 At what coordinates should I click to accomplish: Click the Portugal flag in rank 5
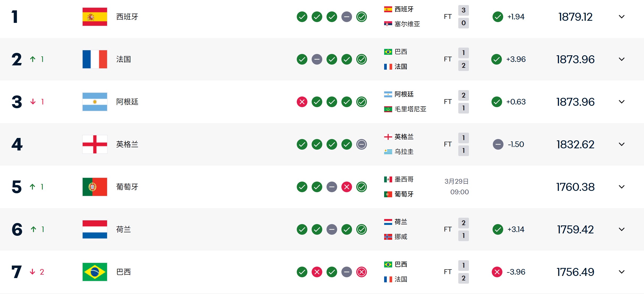[95, 187]
